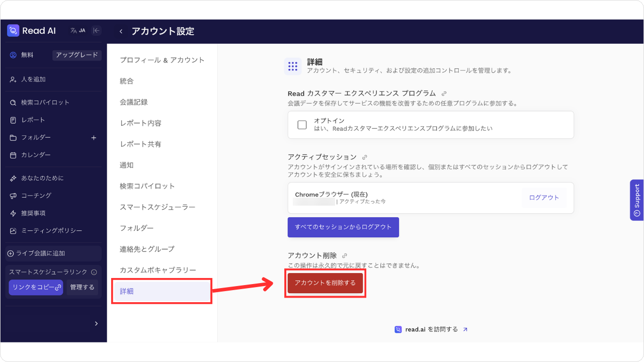Expand the sidebar's bottom chevron arrow
The image size is (644, 362).
point(96,324)
